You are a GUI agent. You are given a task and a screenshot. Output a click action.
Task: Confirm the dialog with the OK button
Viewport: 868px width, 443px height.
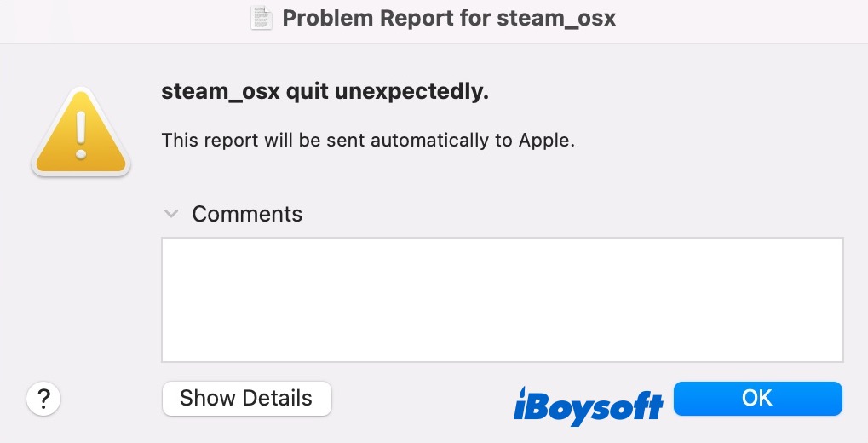[x=757, y=398]
